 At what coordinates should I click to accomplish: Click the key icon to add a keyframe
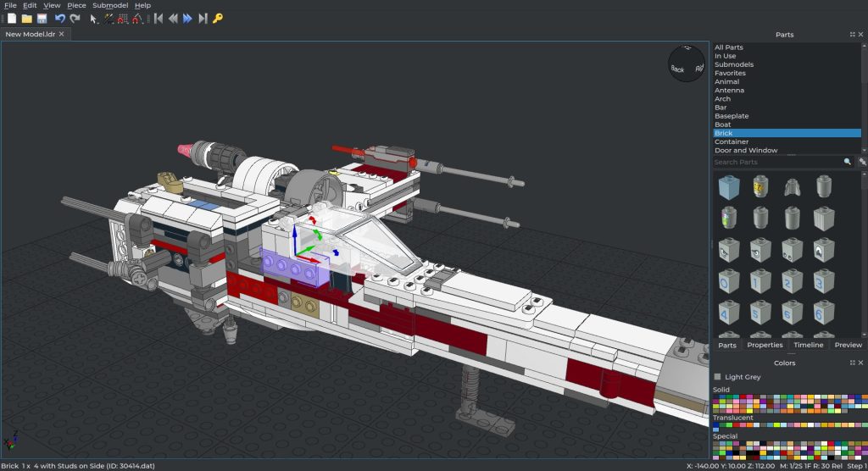click(218, 19)
